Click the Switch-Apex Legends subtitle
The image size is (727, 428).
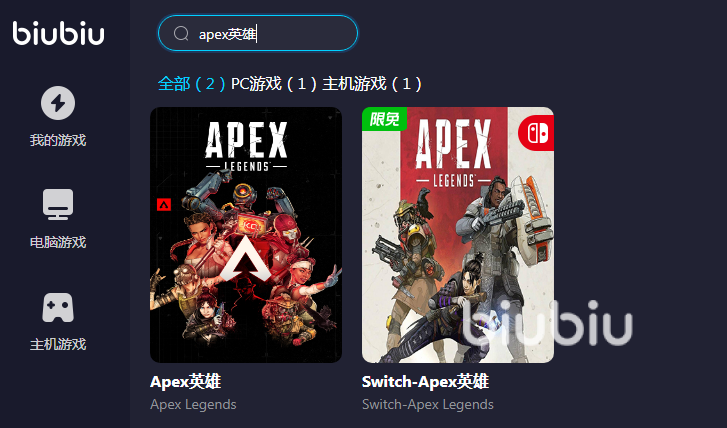click(x=427, y=405)
